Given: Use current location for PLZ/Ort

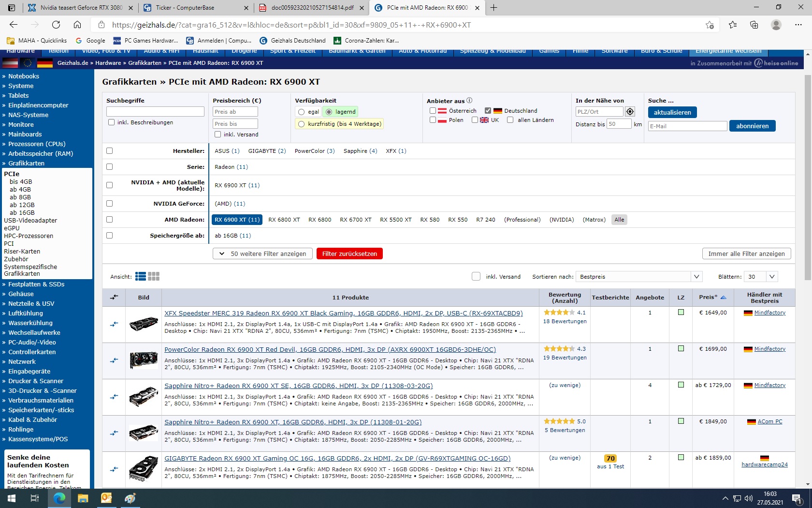Looking at the screenshot, I should pos(630,112).
